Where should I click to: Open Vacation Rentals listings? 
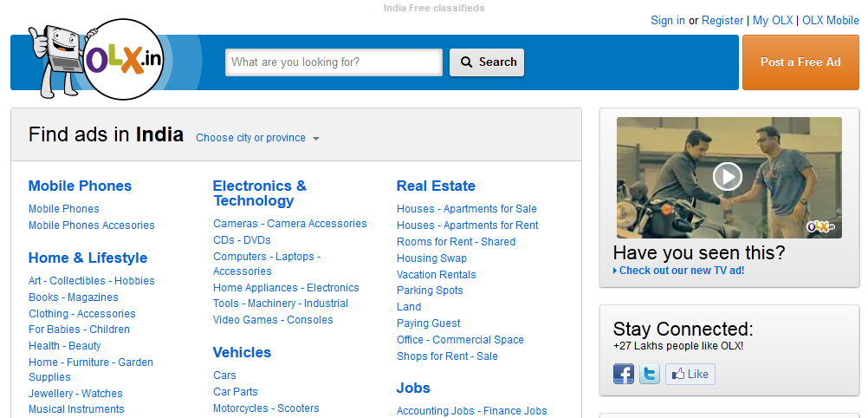(x=437, y=274)
